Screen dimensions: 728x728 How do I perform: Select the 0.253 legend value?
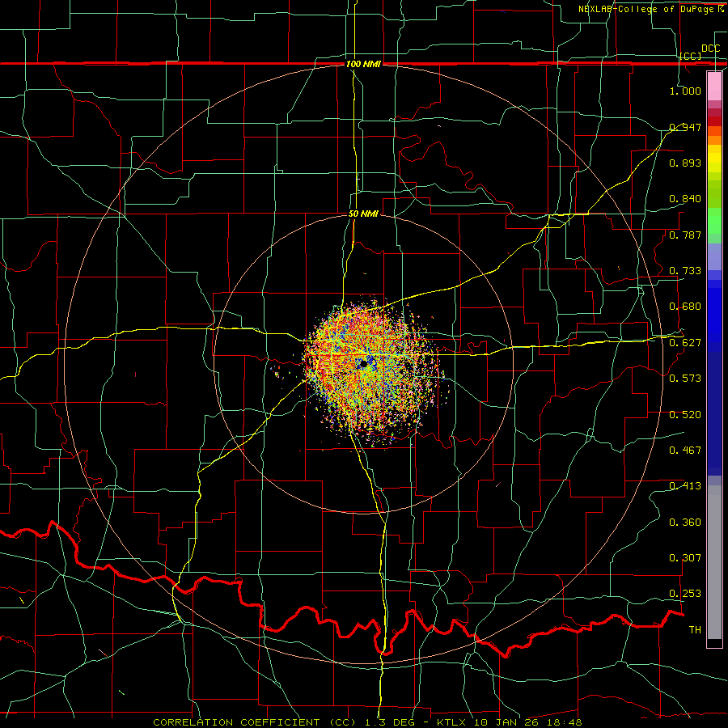(x=685, y=594)
